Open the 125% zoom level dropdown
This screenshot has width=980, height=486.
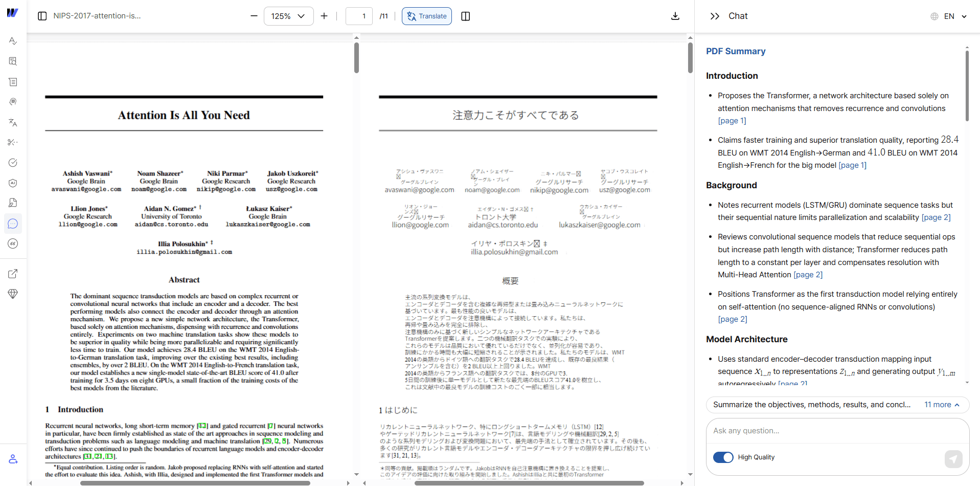point(288,16)
